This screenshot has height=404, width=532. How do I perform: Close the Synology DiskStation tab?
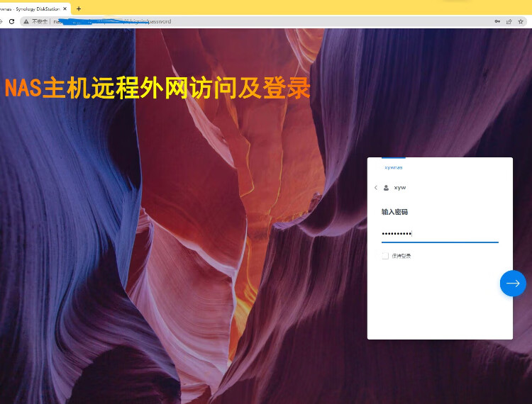tap(65, 8)
